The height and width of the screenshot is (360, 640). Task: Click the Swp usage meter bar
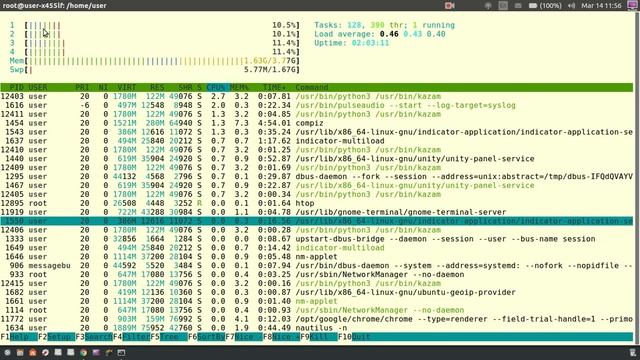click(x=162, y=70)
